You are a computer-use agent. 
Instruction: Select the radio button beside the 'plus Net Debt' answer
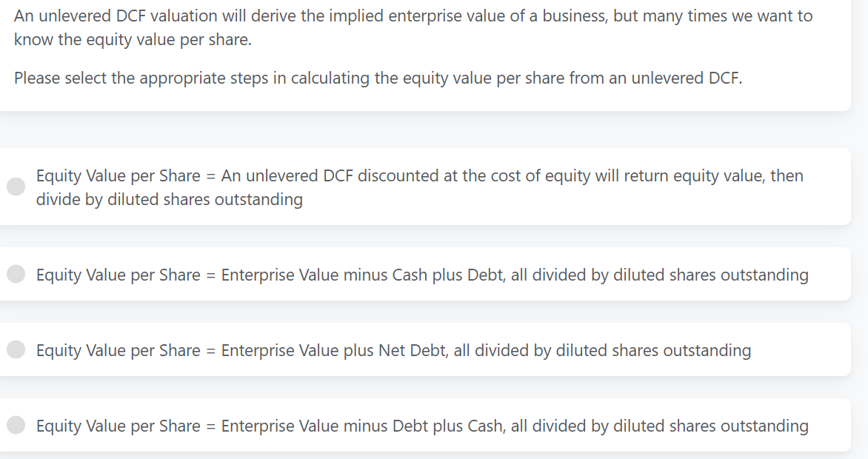click(16, 349)
